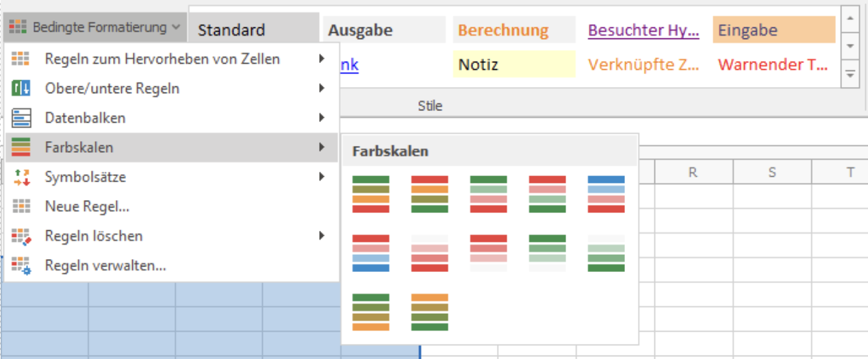Apply the Green-White color scale
This screenshot has width=868, height=359.
point(548,253)
